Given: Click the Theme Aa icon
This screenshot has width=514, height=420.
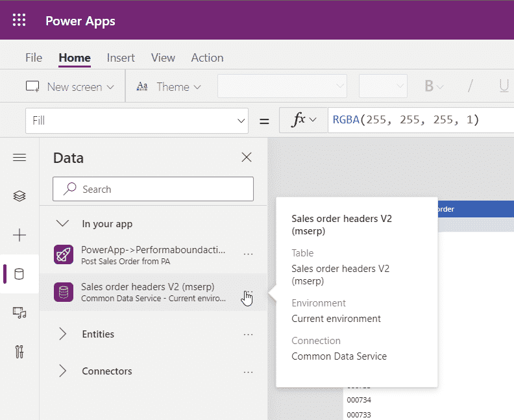Looking at the screenshot, I should click(x=142, y=86).
